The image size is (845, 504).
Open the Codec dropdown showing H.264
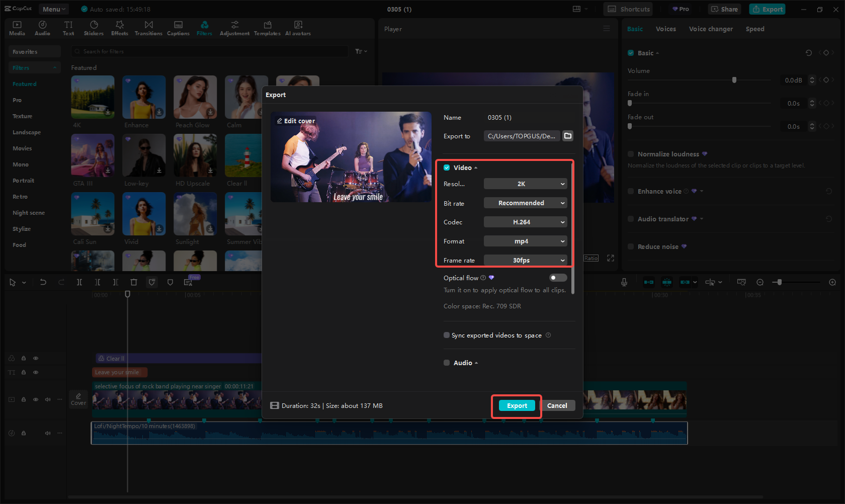(x=525, y=222)
